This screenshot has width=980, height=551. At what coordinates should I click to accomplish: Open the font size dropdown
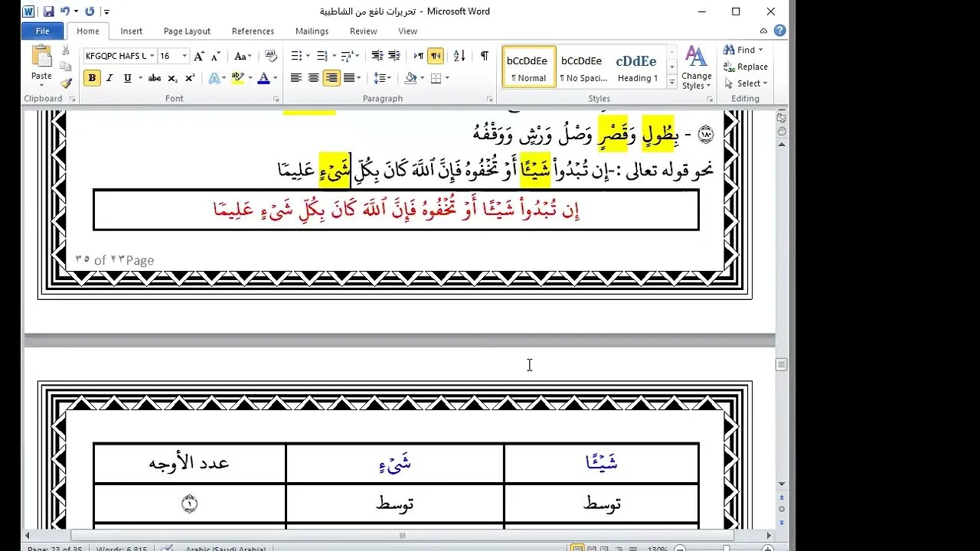(184, 56)
